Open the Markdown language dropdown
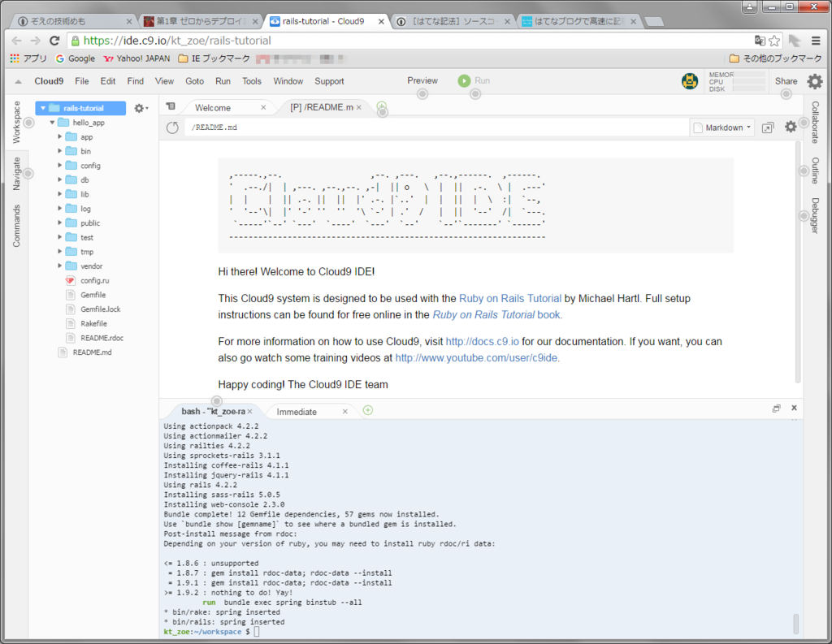Screen dimensions: 832x644 [x=722, y=128]
